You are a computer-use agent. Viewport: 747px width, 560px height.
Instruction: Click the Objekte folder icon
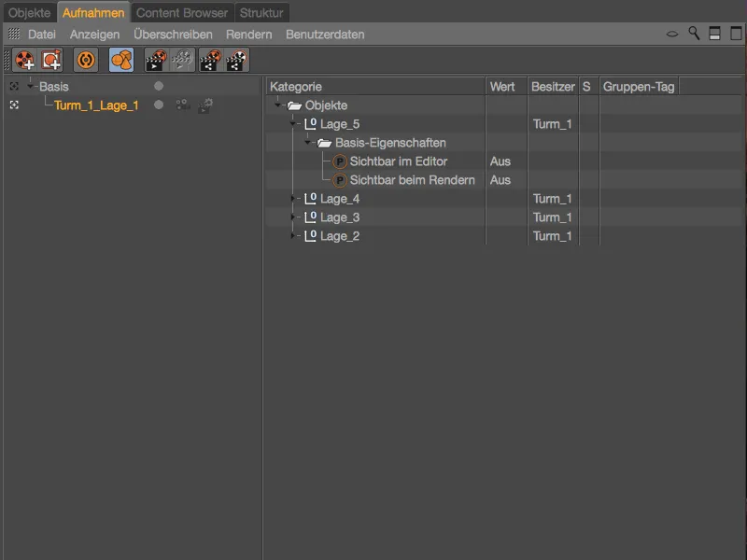(294, 105)
